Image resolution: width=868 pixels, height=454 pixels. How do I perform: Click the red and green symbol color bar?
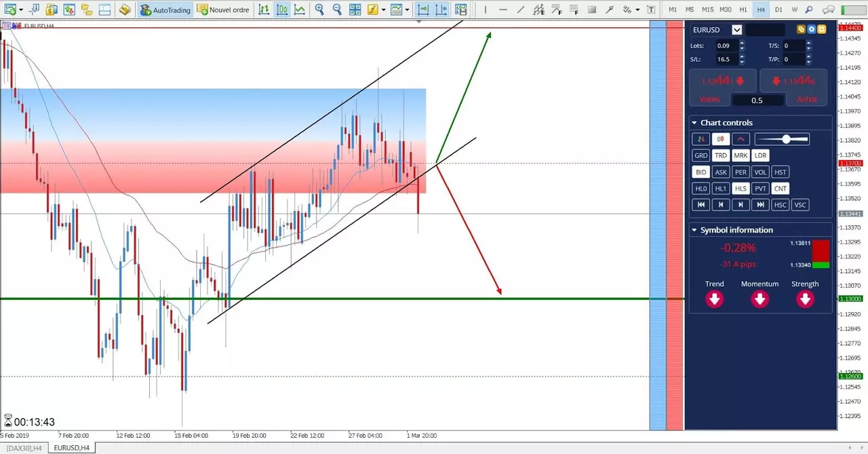coord(821,254)
